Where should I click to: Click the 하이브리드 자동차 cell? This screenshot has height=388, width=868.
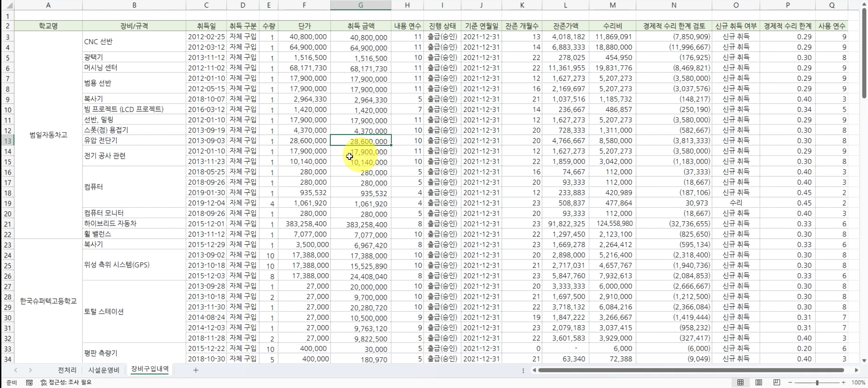coord(110,224)
